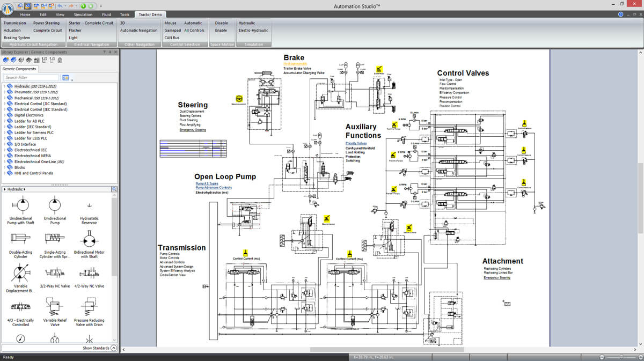
Task: Choose the Bidirectional Motor with Shaft component
Action: coord(89,239)
